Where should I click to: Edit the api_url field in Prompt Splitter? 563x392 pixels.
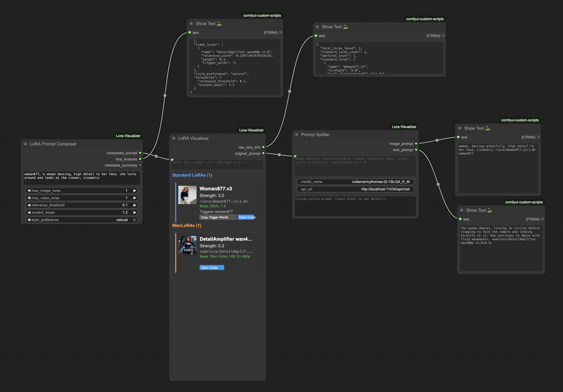(x=355, y=189)
